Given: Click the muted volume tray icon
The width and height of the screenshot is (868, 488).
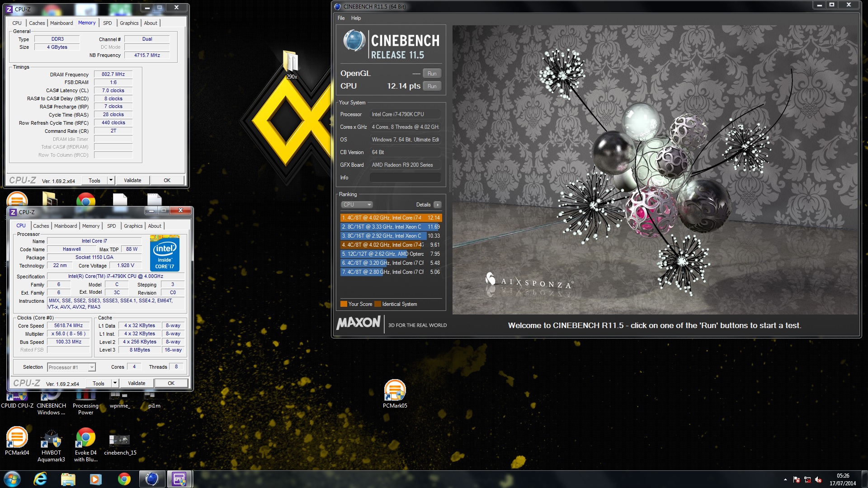Looking at the screenshot, I should point(818,480).
